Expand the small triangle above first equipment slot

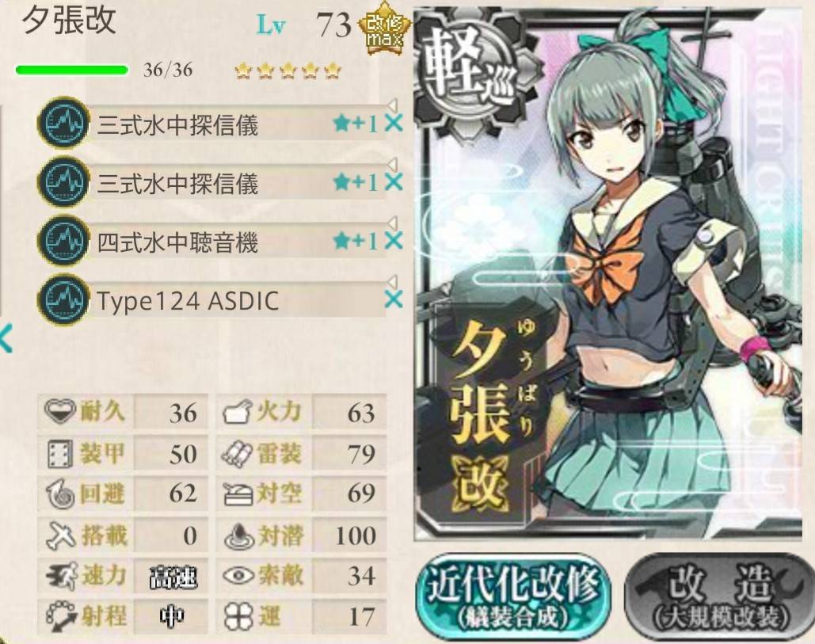392,106
